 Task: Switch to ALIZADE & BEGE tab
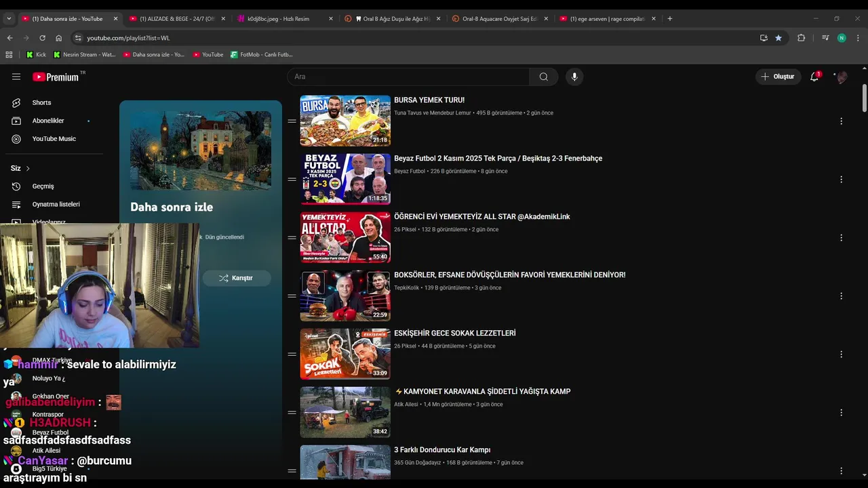coord(177,19)
